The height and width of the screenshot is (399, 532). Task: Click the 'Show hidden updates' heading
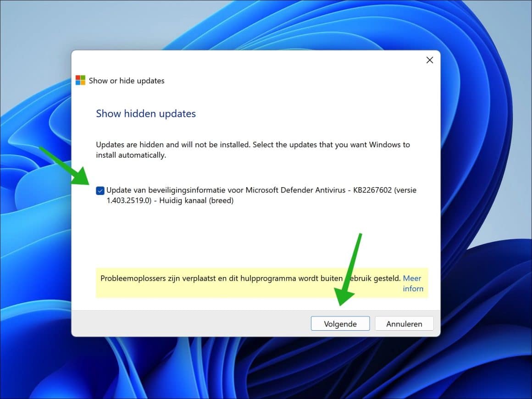(x=146, y=113)
